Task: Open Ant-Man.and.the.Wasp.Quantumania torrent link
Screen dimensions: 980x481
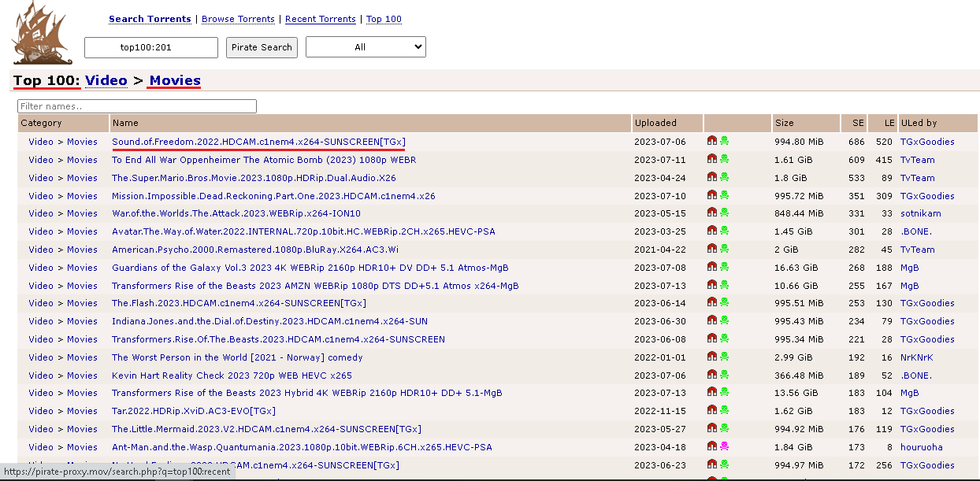Action: [x=302, y=447]
